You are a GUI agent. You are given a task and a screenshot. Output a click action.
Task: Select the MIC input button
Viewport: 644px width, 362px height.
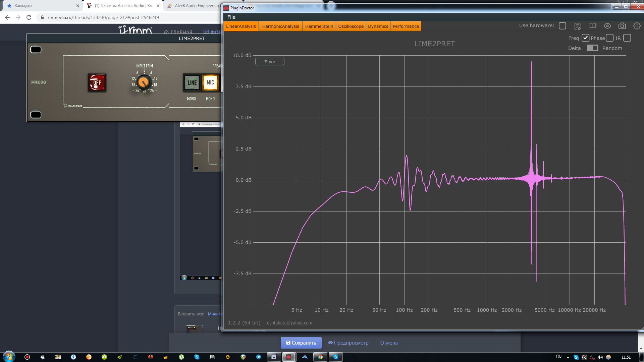coord(210,82)
